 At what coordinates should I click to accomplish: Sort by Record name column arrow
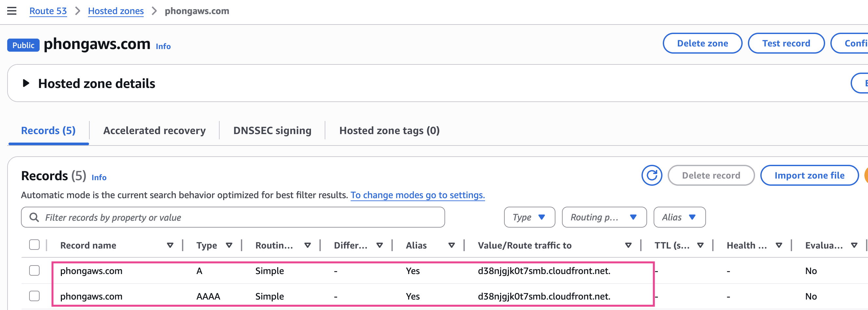170,245
